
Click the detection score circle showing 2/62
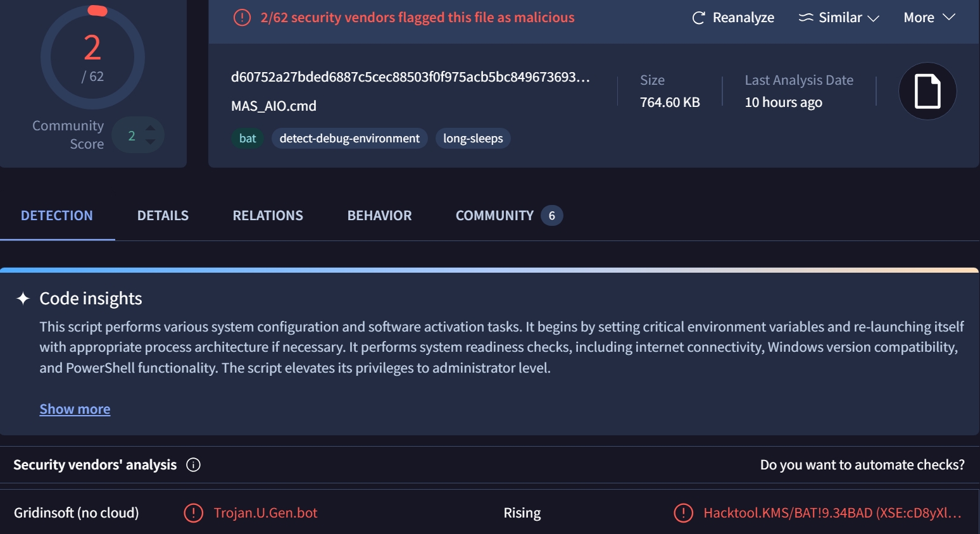coord(92,58)
